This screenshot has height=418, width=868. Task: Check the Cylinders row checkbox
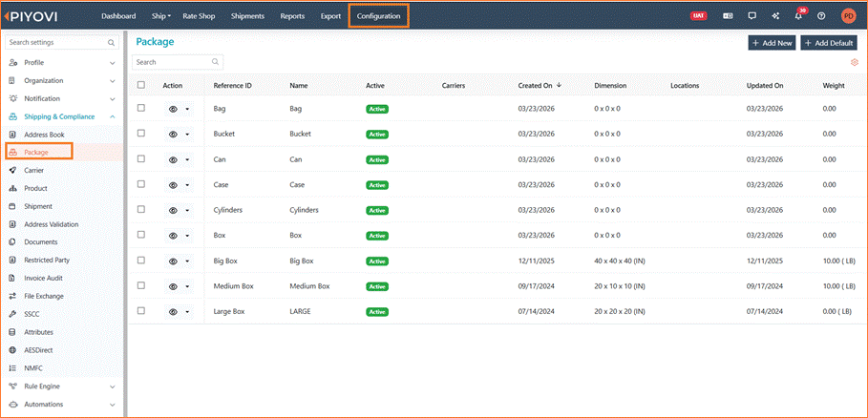click(x=141, y=210)
